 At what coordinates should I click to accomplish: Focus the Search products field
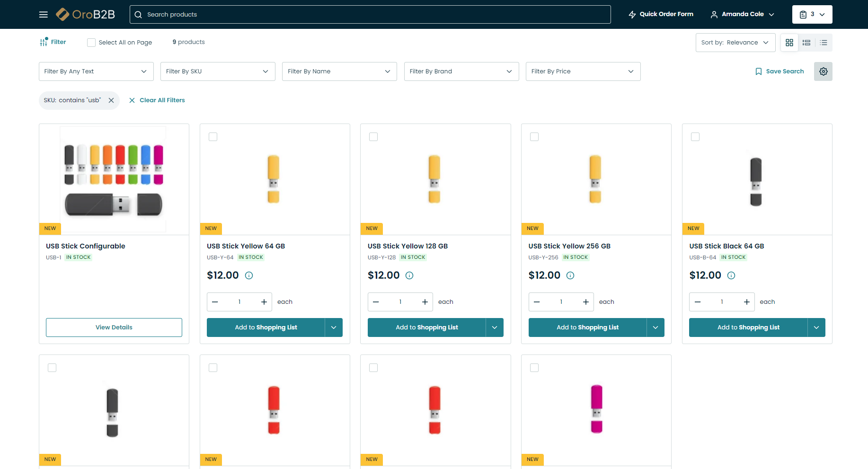(x=369, y=15)
